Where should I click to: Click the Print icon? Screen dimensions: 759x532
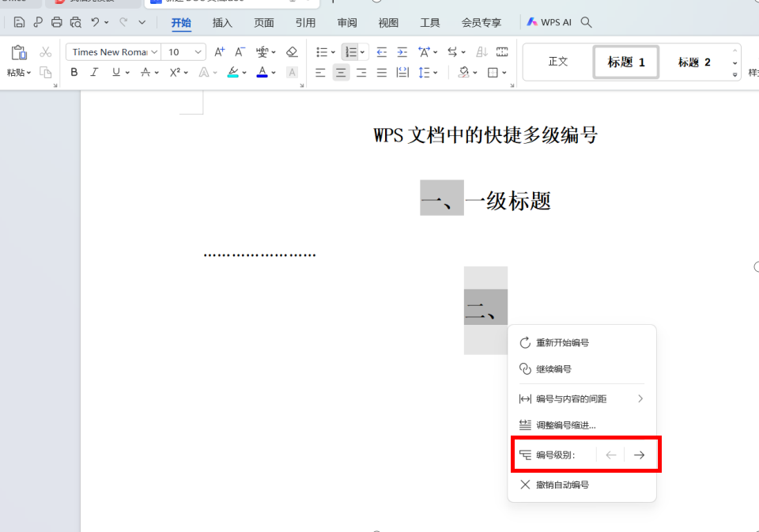57,22
